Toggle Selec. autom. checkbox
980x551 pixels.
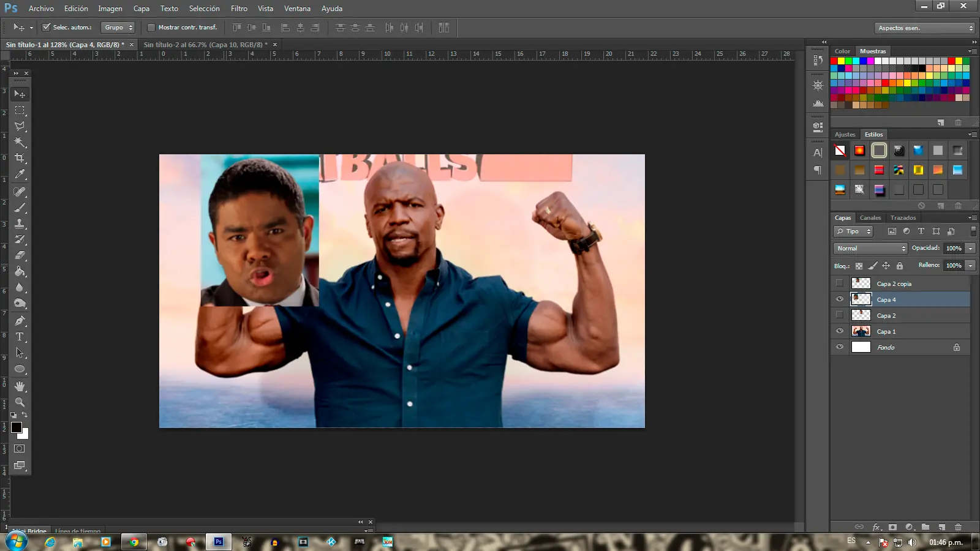pyautogui.click(x=46, y=28)
